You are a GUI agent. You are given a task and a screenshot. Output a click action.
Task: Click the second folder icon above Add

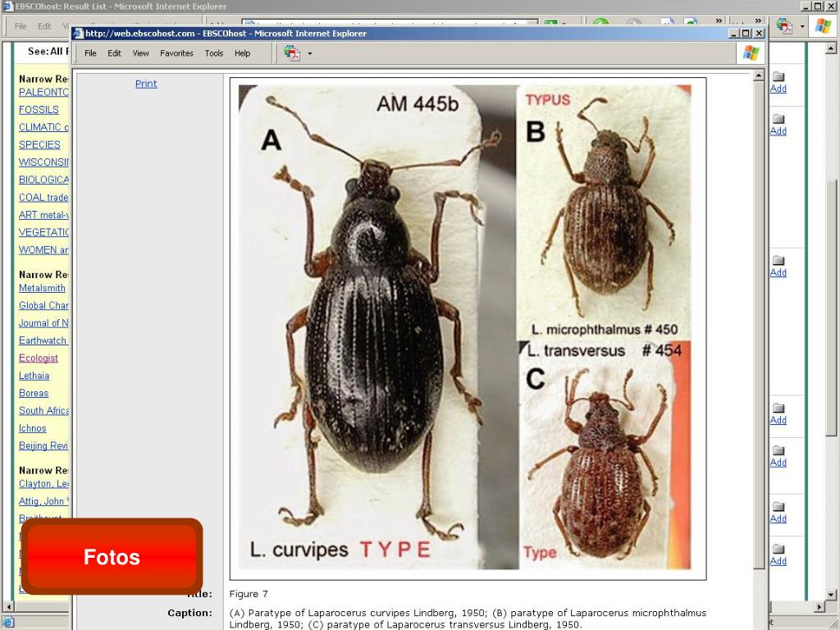click(778, 119)
